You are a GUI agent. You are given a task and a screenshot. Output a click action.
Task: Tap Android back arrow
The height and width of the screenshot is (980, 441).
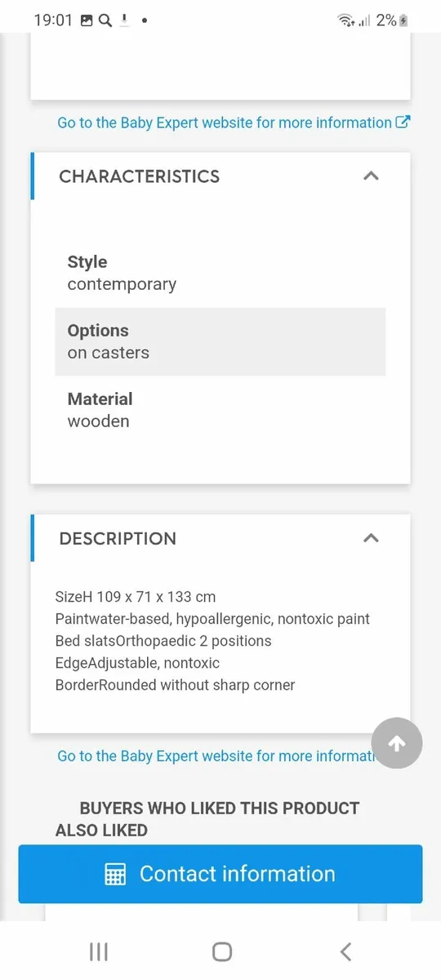click(x=345, y=951)
